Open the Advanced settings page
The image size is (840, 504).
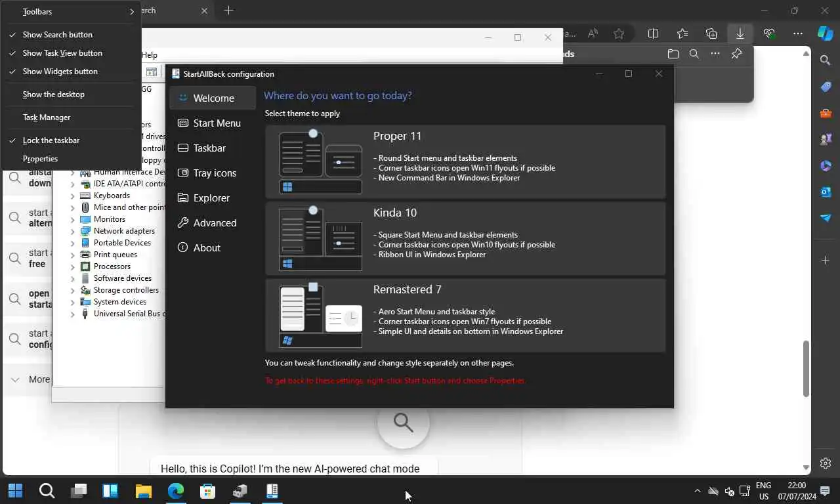(212, 223)
